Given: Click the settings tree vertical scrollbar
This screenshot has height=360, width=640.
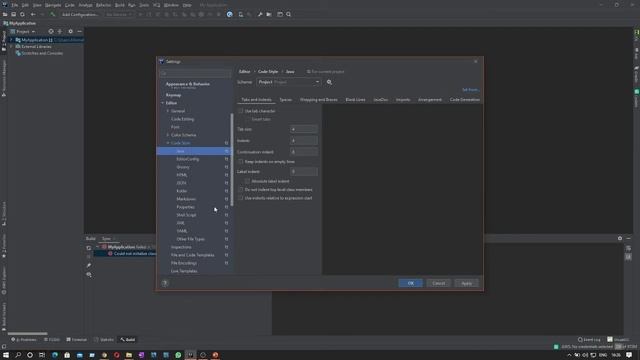Looking at the screenshot, I should click(x=232, y=159).
